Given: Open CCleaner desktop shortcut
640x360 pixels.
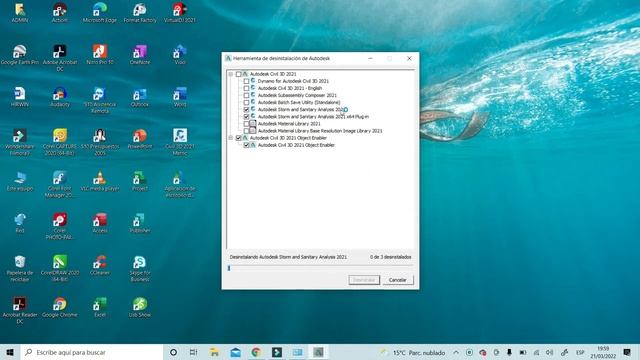Looking at the screenshot, I should [100, 265].
